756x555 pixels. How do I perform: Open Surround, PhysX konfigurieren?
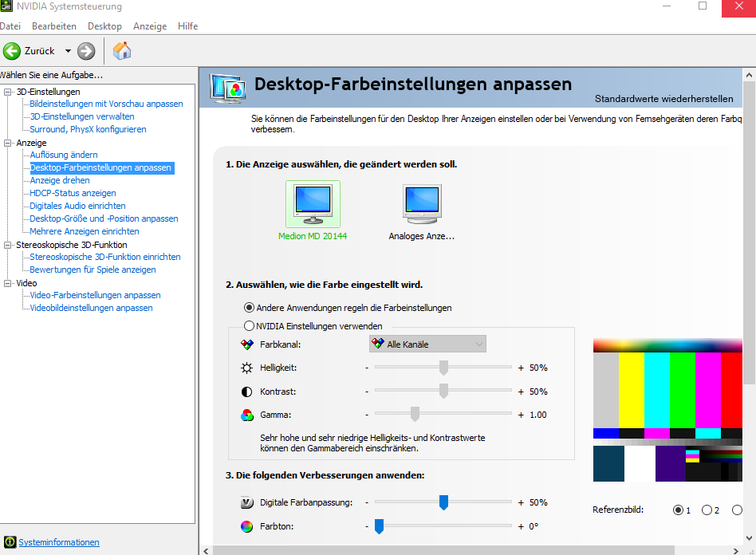[x=88, y=129]
